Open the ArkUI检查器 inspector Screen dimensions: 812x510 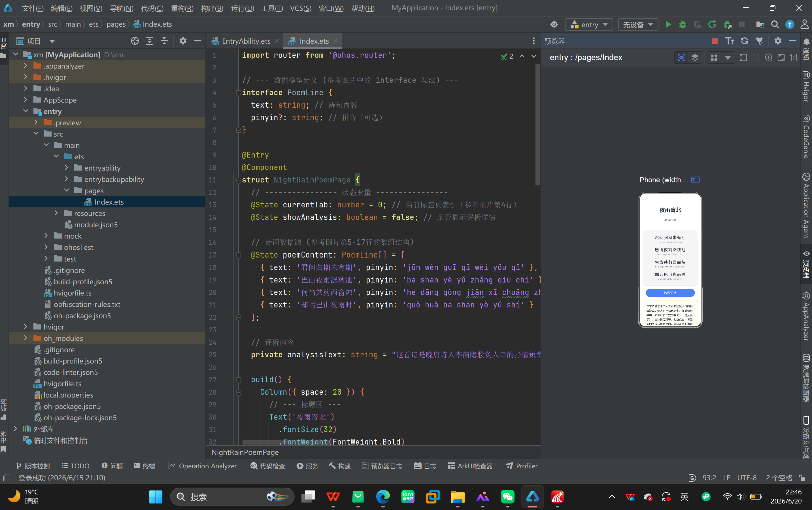[x=470, y=466]
